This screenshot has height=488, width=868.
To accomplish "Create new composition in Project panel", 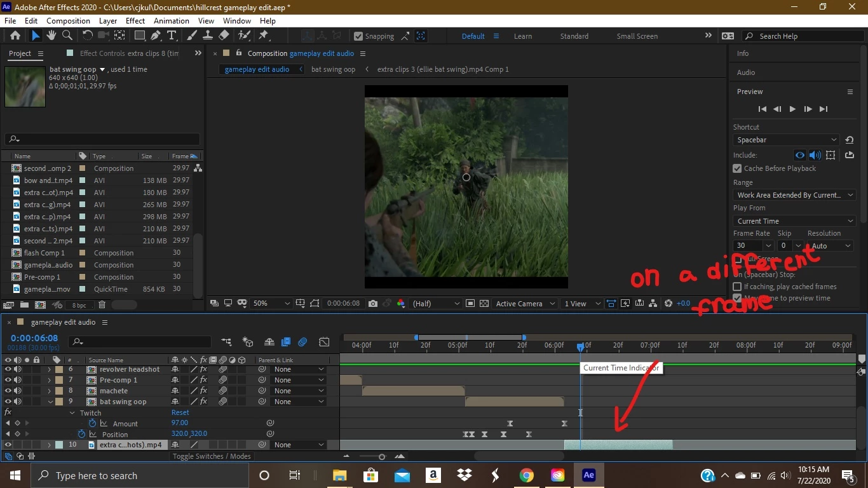I will click(x=40, y=306).
